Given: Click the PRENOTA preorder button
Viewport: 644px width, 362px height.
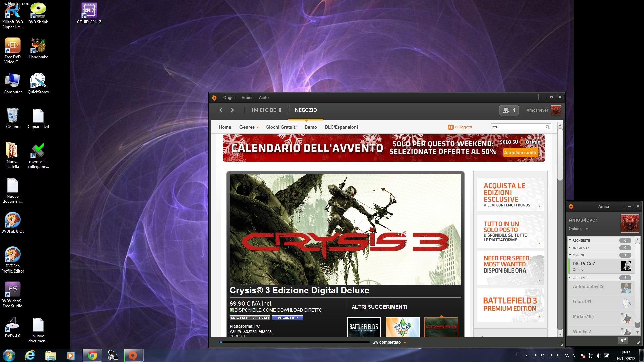Looking at the screenshot, I should pos(287,318).
